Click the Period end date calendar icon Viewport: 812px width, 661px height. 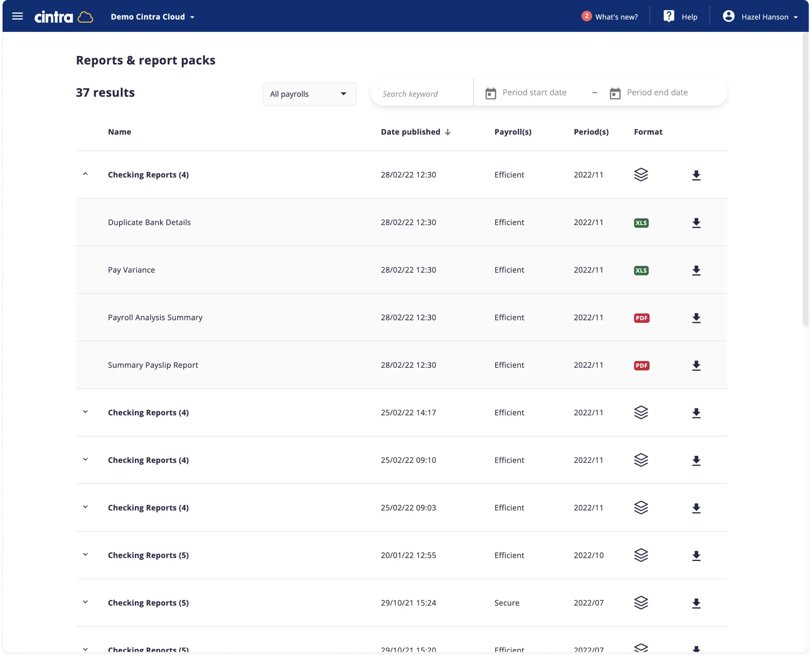point(615,94)
